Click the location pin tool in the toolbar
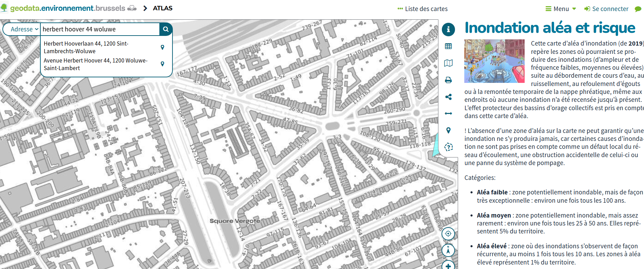 tap(448, 130)
